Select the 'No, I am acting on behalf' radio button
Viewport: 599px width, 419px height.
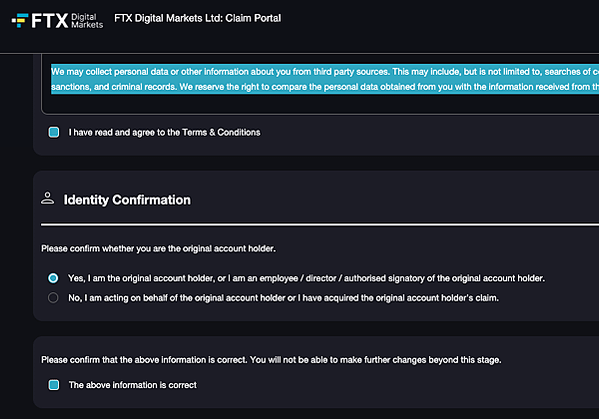(x=53, y=298)
